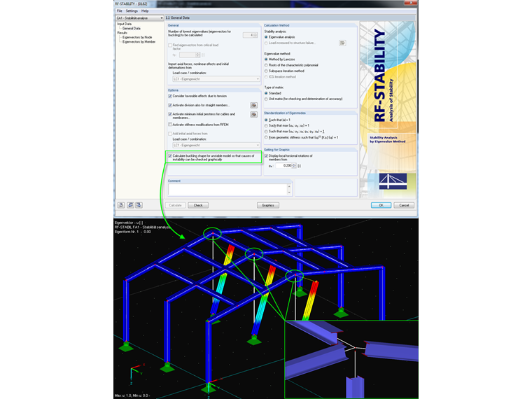Select From geometric stiffness standardization option

pyautogui.click(x=266, y=137)
